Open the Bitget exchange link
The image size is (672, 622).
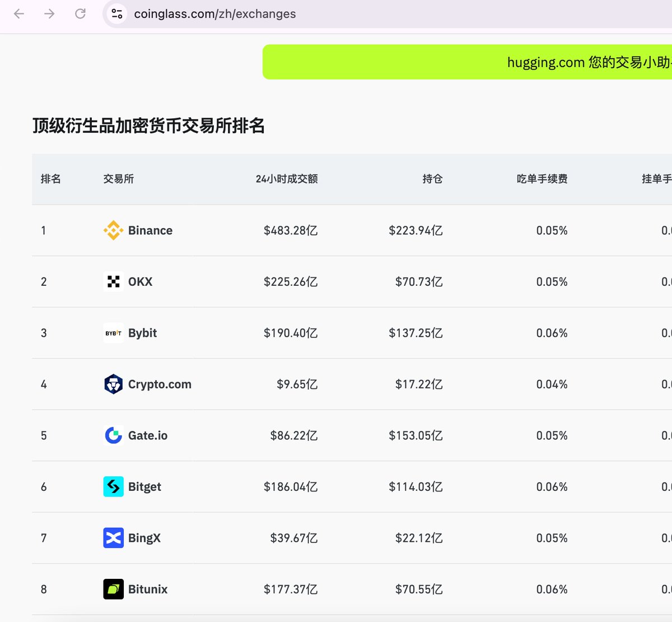point(144,487)
